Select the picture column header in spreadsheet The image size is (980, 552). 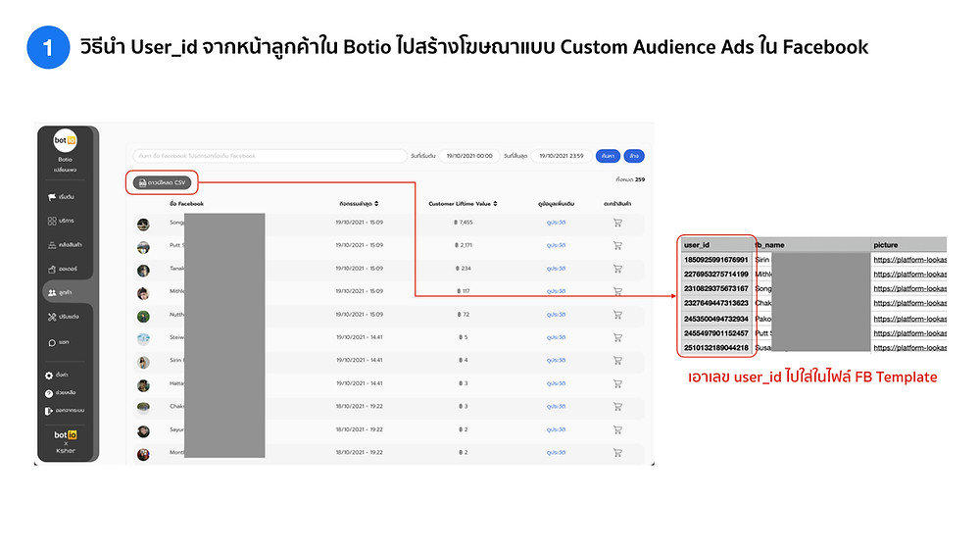pos(908,244)
